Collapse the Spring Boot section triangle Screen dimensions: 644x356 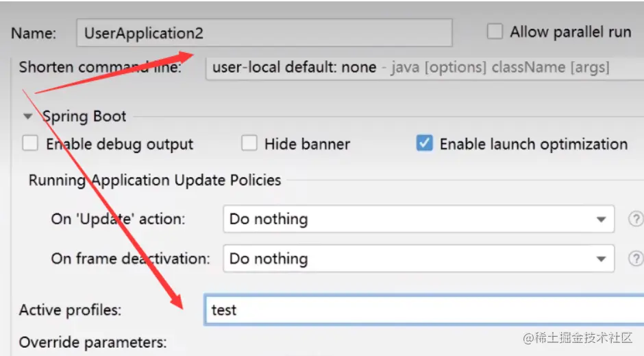pos(27,117)
